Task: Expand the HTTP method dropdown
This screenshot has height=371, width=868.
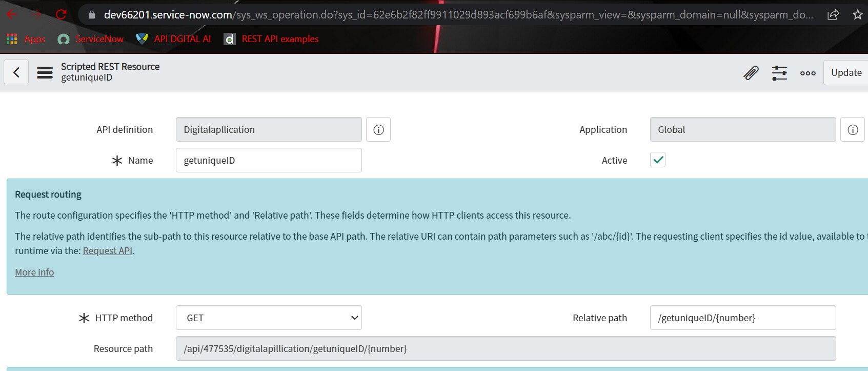Action: point(269,318)
